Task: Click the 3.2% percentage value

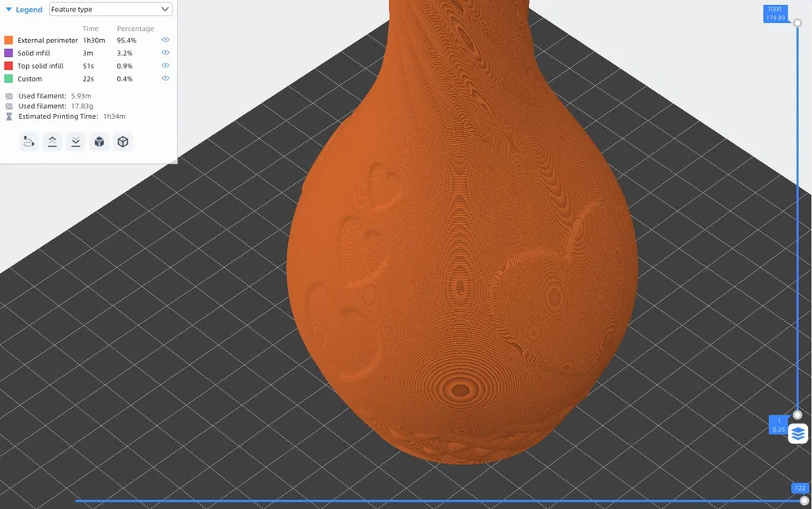Action: [x=124, y=53]
